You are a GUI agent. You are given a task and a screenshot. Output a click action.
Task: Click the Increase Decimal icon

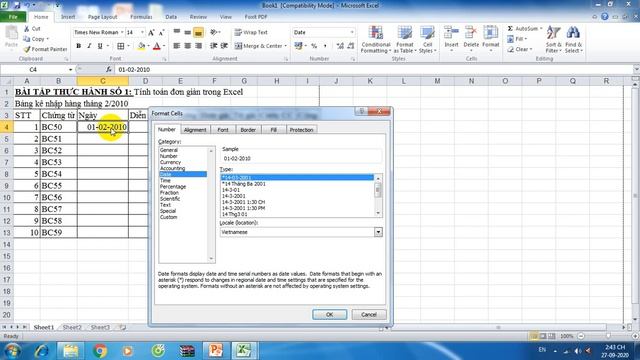tap(340, 46)
